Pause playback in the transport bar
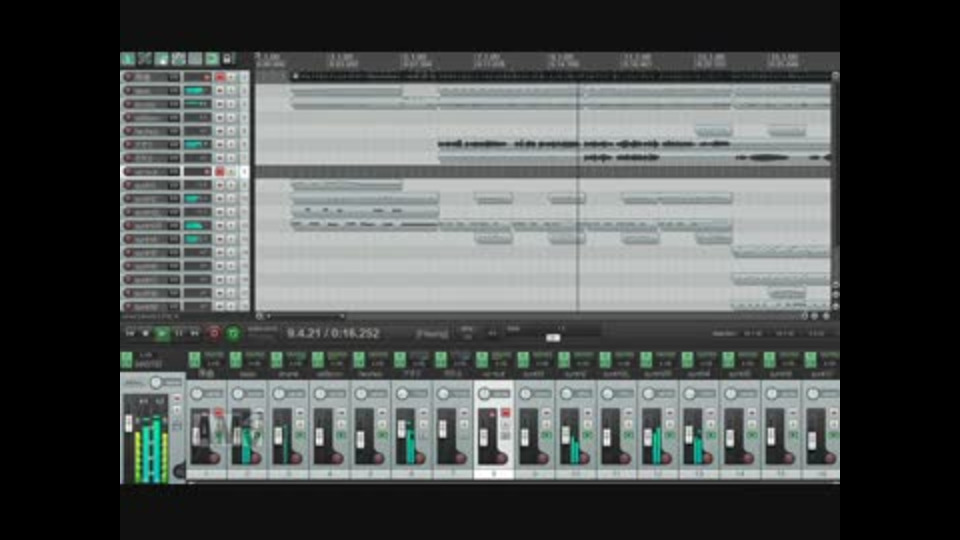 [x=179, y=333]
